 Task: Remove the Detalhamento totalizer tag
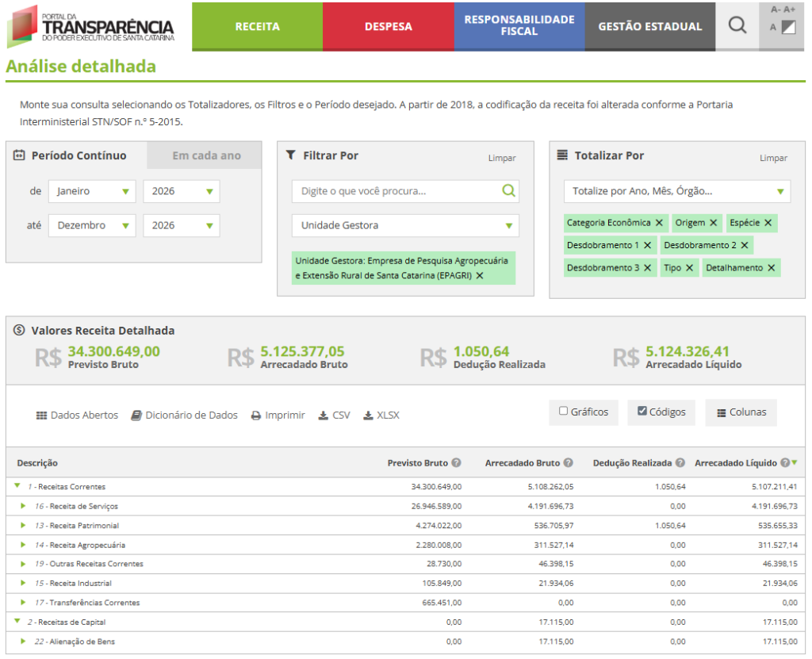point(770,268)
